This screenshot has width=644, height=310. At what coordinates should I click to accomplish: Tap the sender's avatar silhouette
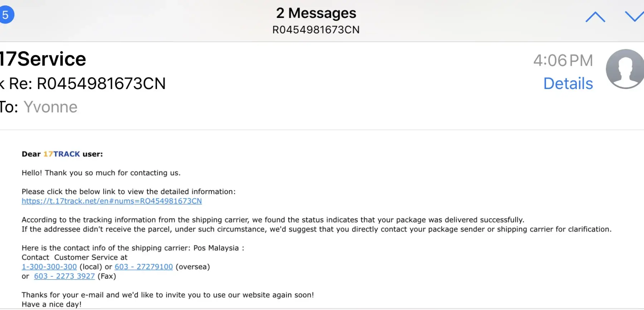coord(625,69)
